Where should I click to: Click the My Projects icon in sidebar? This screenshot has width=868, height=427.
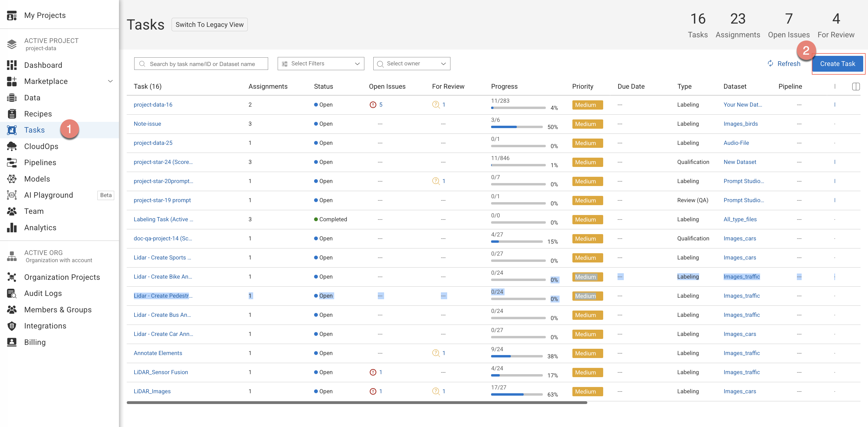point(12,16)
